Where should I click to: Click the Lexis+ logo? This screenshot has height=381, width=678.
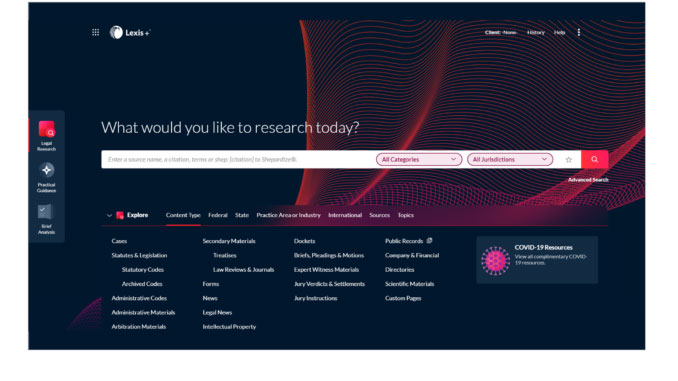[130, 32]
